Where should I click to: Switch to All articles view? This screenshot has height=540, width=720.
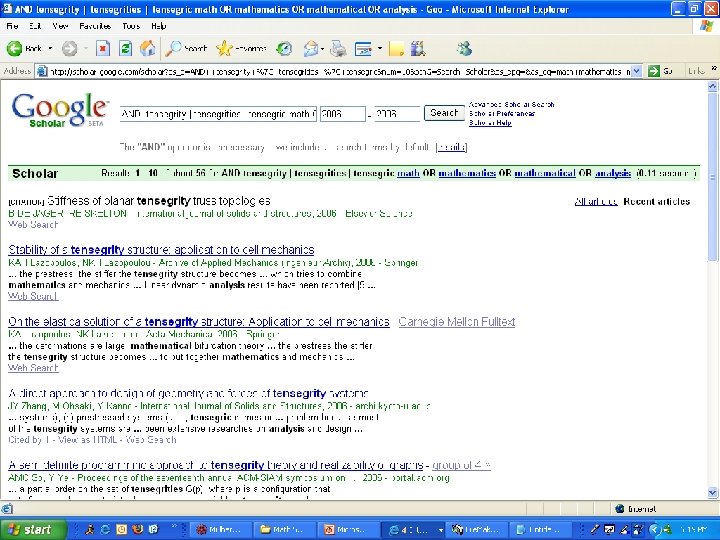pyautogui.click(x=596, y=201)
